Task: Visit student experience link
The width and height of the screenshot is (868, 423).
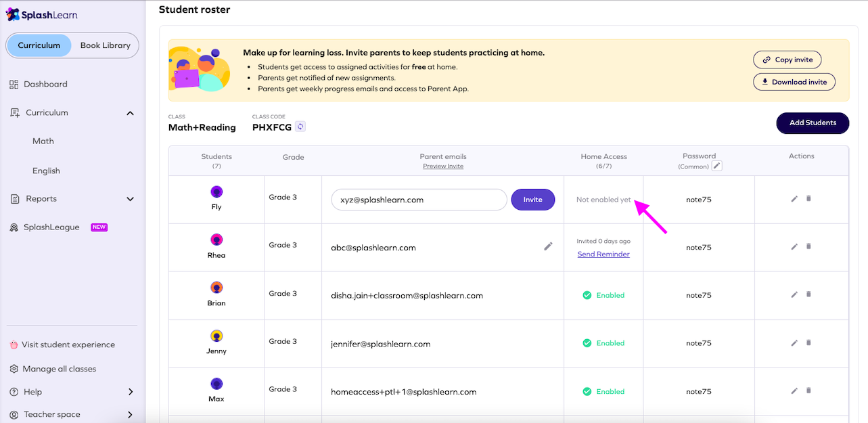Action: 68,344
